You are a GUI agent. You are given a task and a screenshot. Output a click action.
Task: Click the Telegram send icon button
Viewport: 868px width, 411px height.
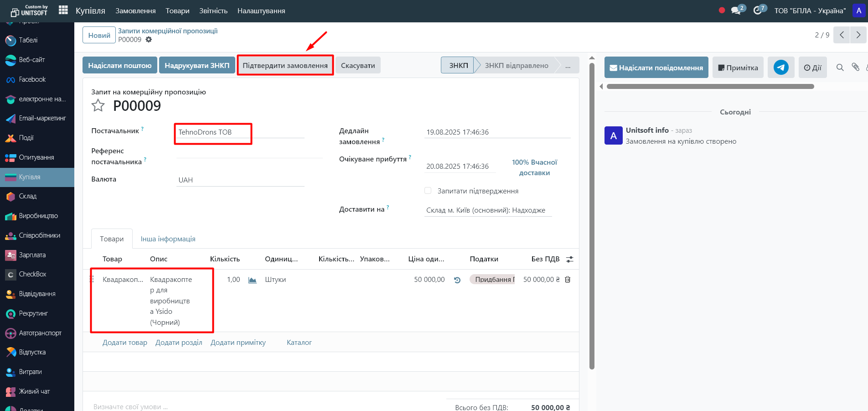(x=780, y=68)
